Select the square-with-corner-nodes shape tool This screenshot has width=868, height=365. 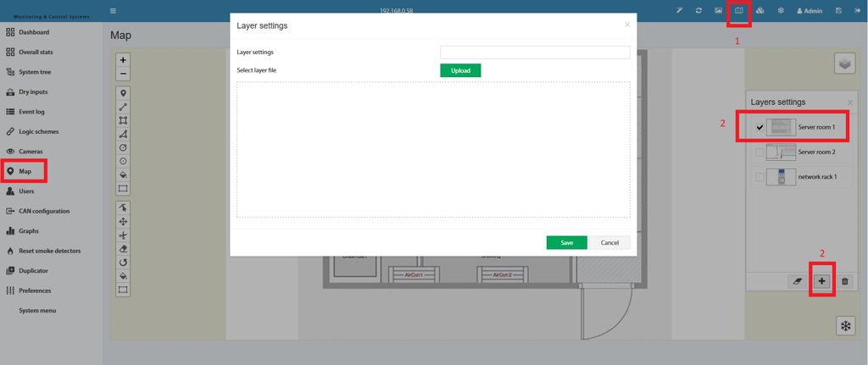tap(123, 120)
